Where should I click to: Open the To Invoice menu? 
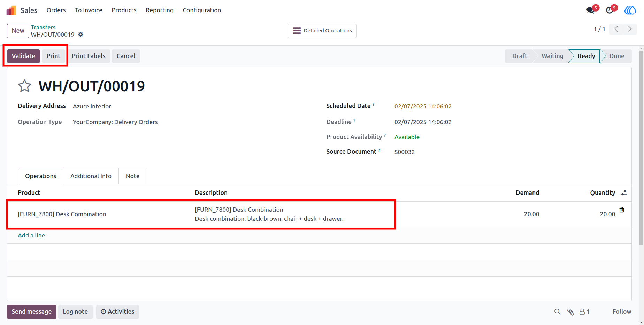tap(89, 10)
